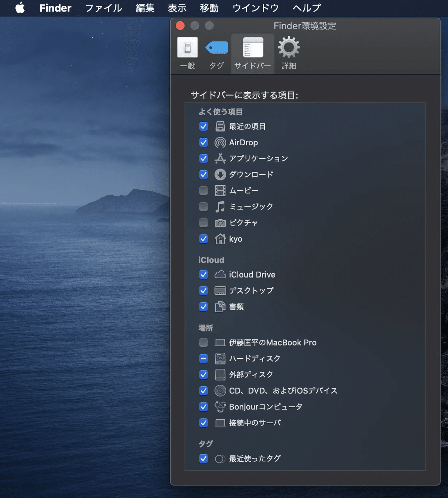Uncheck the 書類 checkbox

[203, 307]
